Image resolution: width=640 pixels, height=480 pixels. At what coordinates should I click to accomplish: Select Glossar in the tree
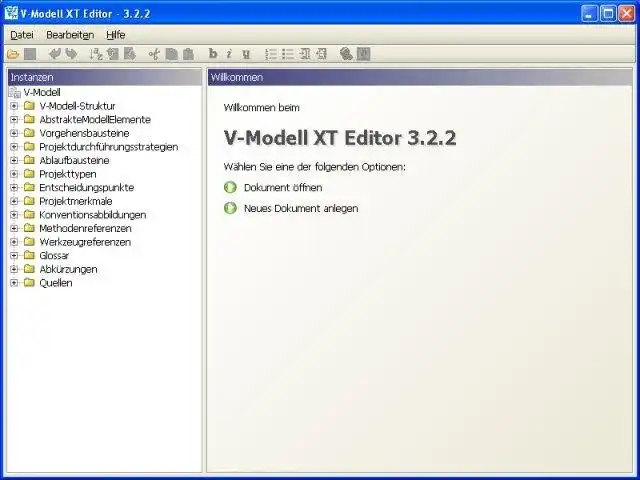coord(54,255)
